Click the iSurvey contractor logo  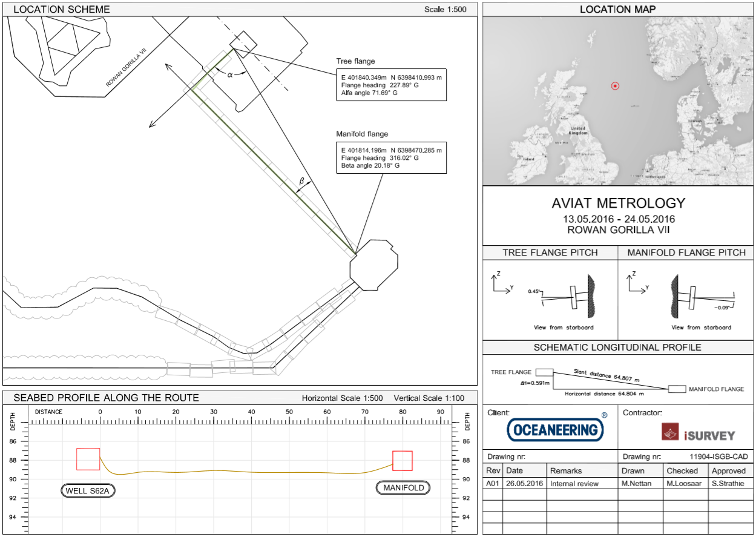click(x=698, y=432)
